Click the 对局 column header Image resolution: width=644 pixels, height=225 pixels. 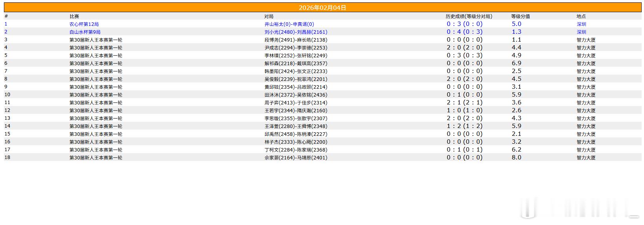(269, 16)
